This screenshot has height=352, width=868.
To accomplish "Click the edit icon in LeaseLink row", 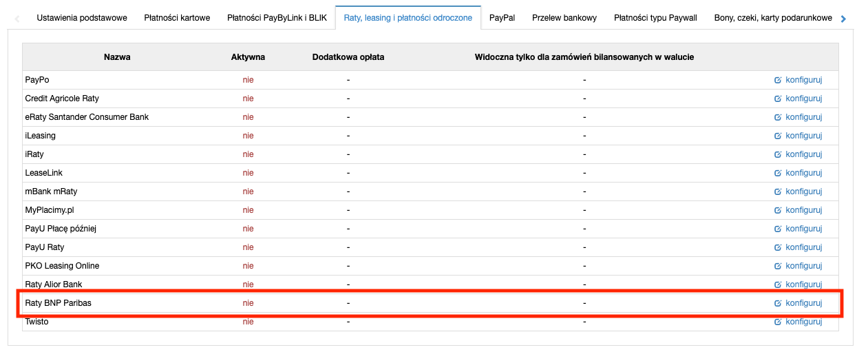I will pos(778,173).
